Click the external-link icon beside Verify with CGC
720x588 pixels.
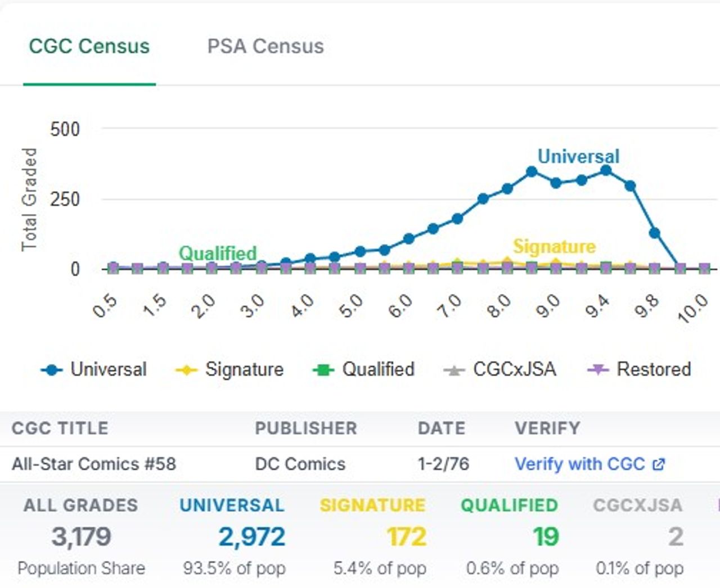point(658,464)
